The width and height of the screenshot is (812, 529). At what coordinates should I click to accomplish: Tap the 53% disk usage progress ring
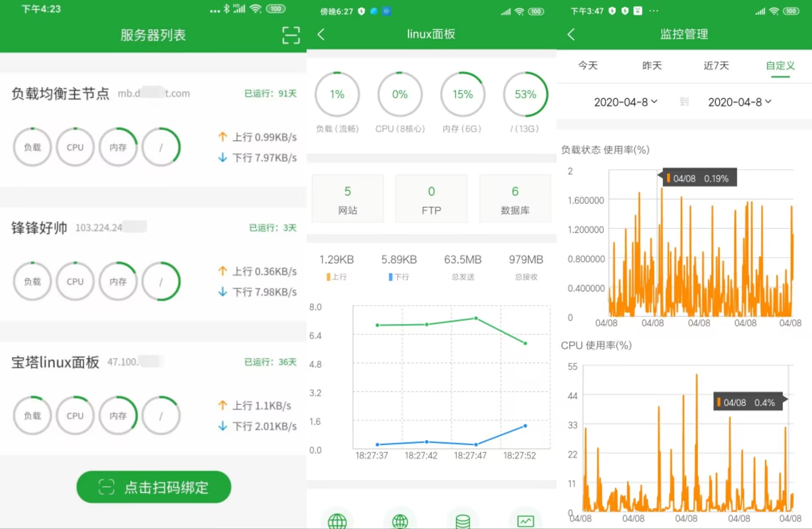click(525, 94)
